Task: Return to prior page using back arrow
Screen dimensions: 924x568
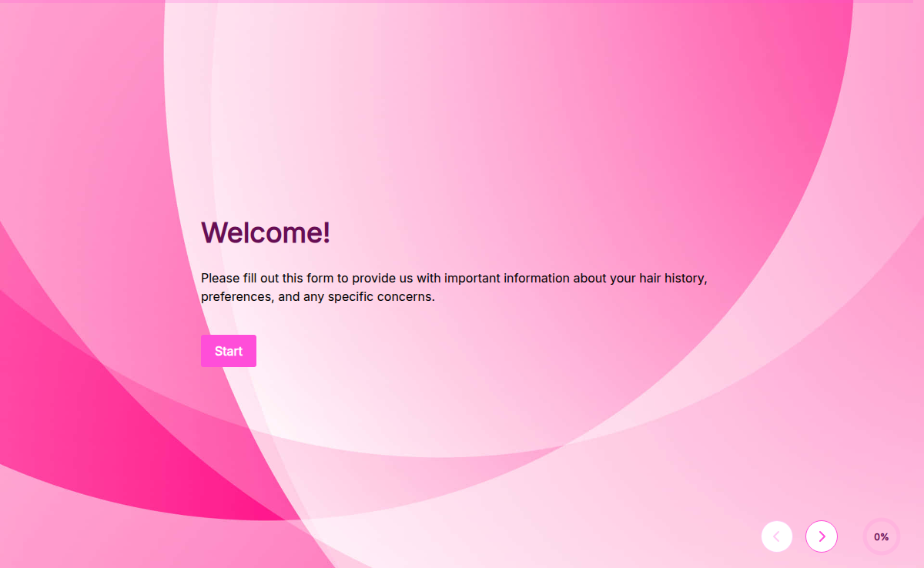Action: pyautogui.click(x=776, y=536)
